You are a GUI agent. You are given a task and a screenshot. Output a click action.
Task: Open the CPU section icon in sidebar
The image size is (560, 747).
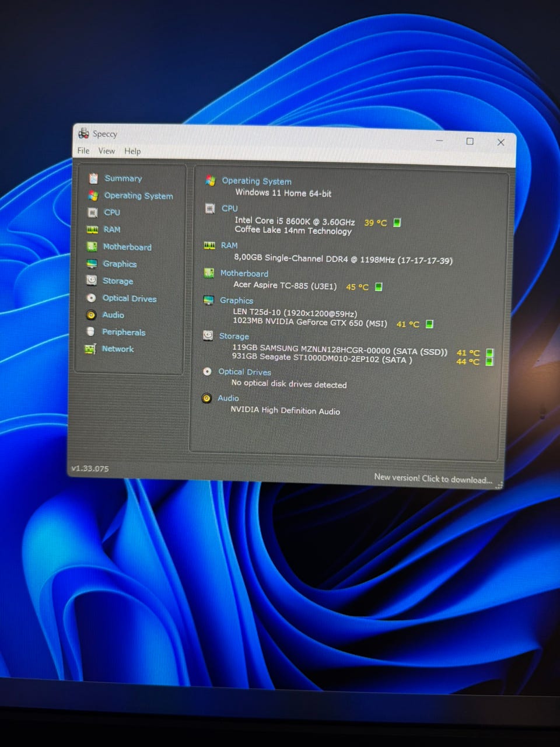93,212
